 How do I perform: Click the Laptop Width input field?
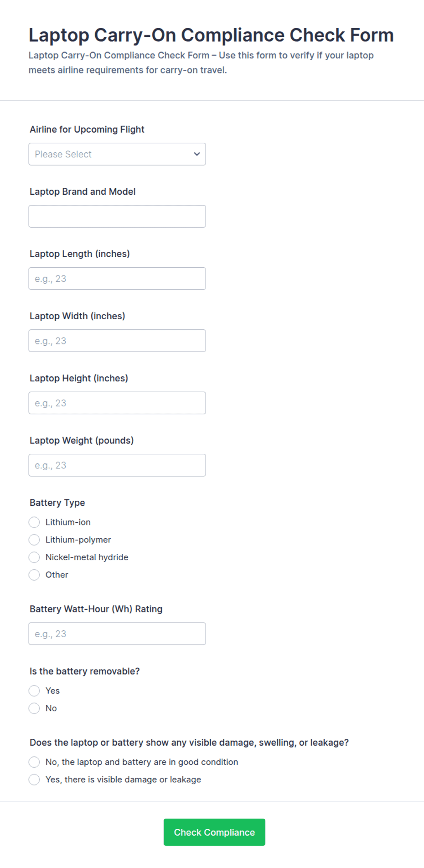coord(117,341)
